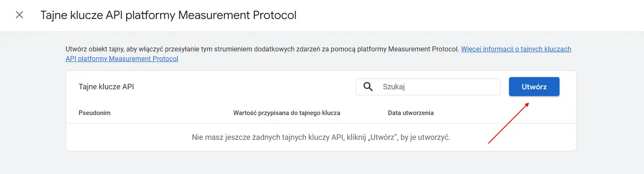644x174 pixels.
Task: Focus the Szukaj search field
Action: [437, 87]
